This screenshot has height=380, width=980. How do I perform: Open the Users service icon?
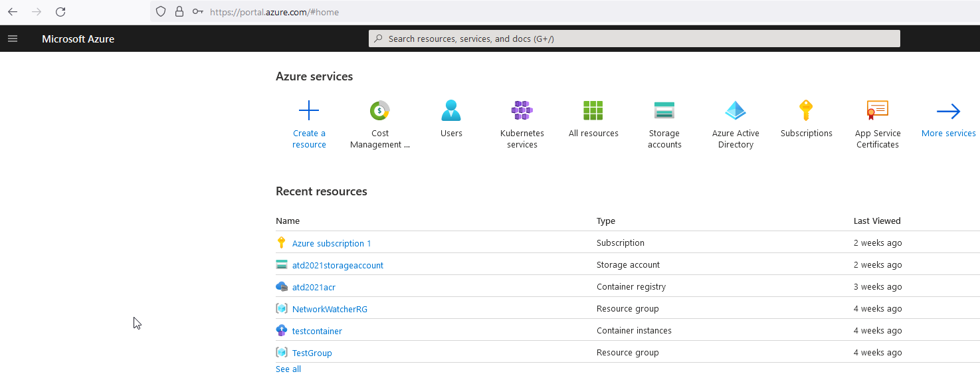coord(451,110)
